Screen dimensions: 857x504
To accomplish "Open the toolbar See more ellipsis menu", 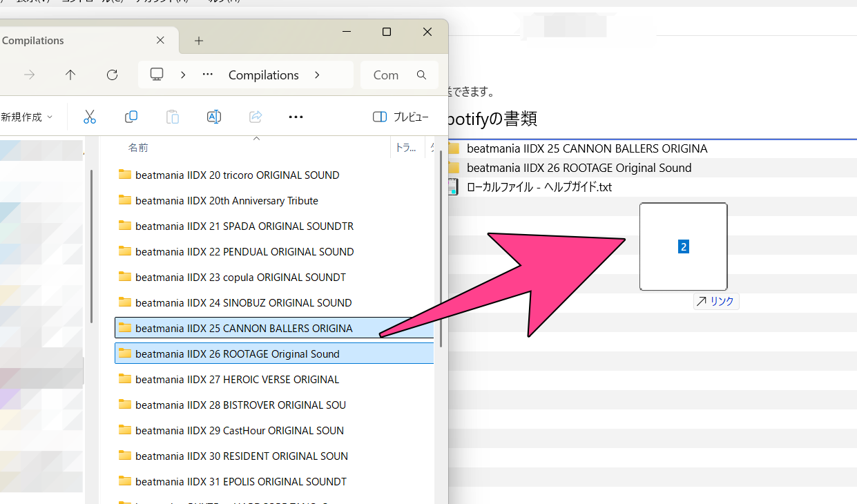I will tap(296, 117).
